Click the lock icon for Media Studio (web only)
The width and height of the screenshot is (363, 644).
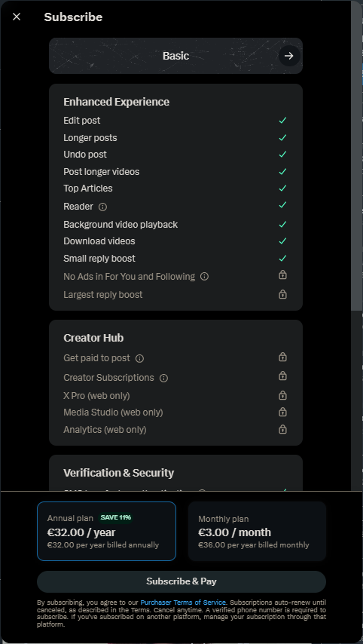pos(282,412)
